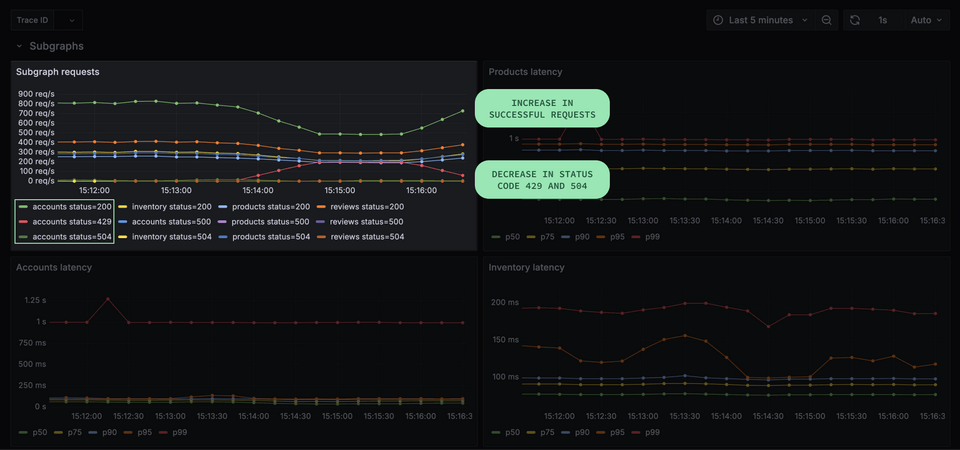The image size is (960, 450).
Task: Click green swatch of accounts status=200
Action: tap(23, 207)
